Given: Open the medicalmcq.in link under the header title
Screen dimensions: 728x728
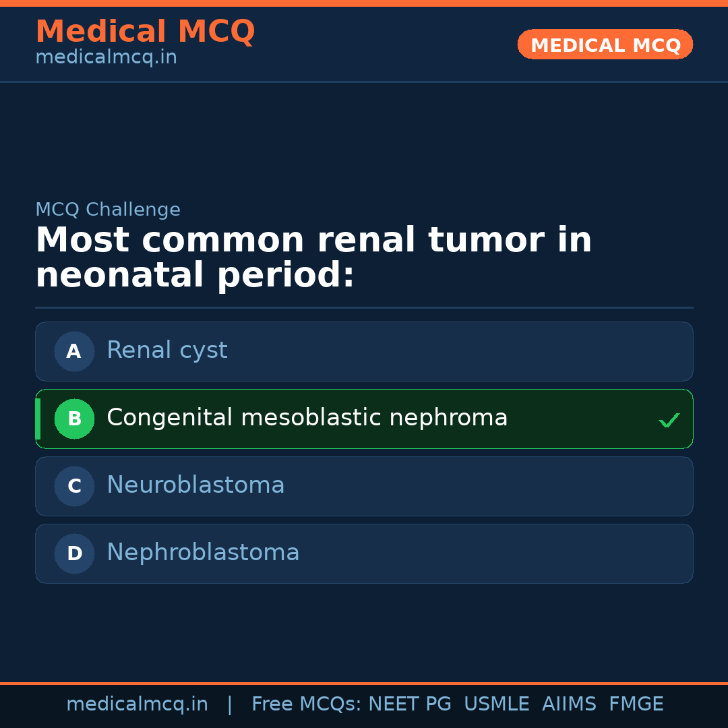Looking at the screenshot, I should pyautogui.click(x=106, y=58).
